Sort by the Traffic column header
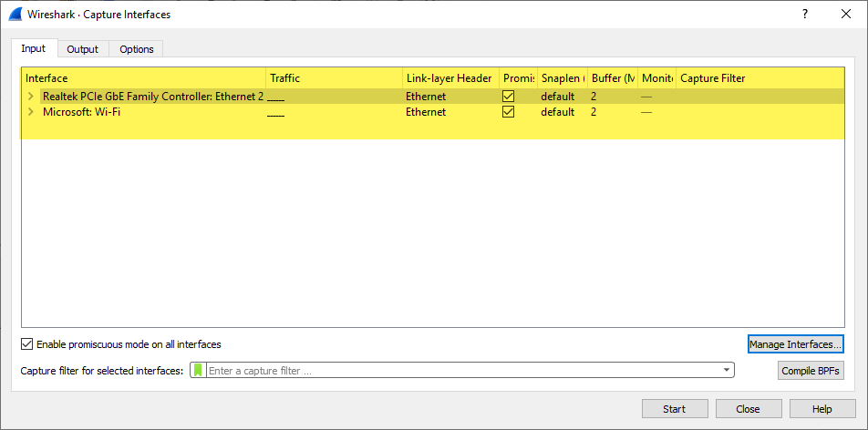Image resolution: width=868 pixels, height=430 pixels. pos(334,78)
